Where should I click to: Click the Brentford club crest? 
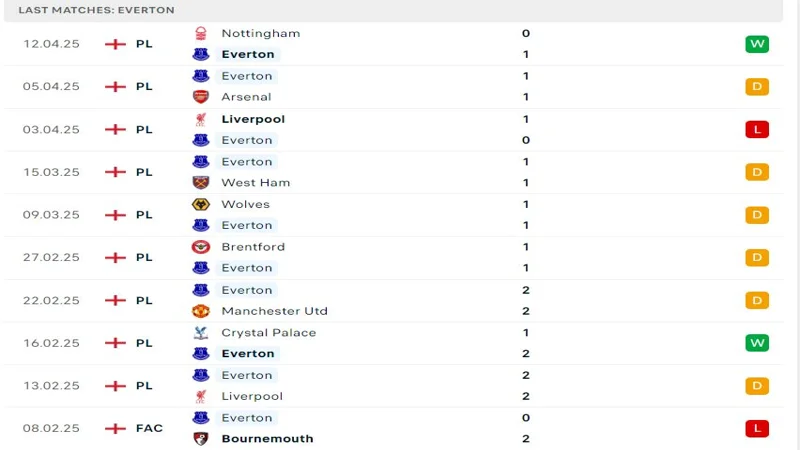[x=201, y=247]
